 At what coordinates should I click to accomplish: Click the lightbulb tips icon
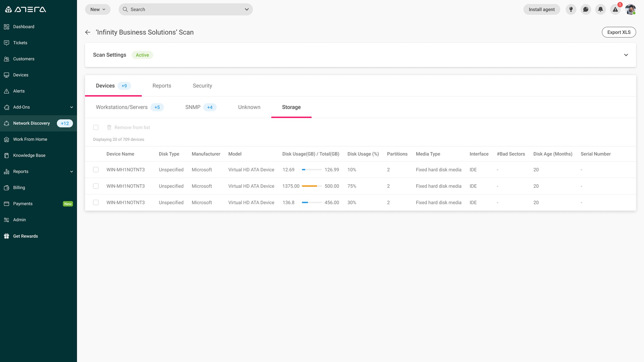click(x=571, y=9)
